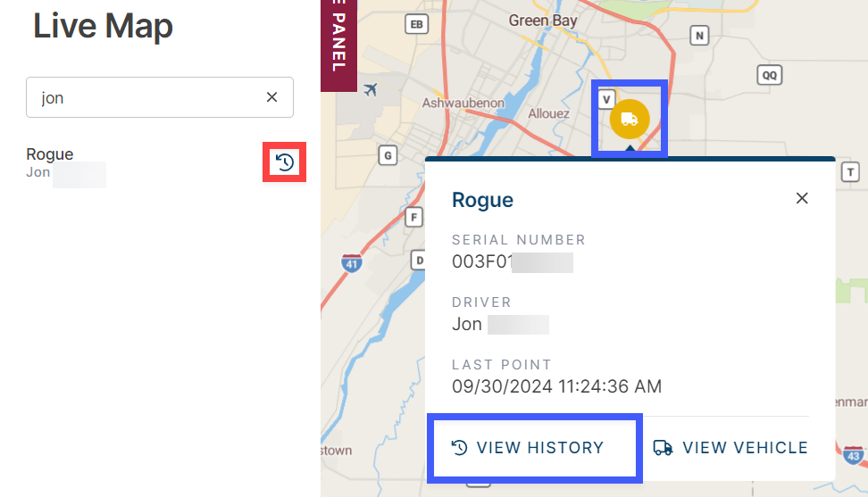Select the yellow truck marker on map
868x497 pixels.
630,119
